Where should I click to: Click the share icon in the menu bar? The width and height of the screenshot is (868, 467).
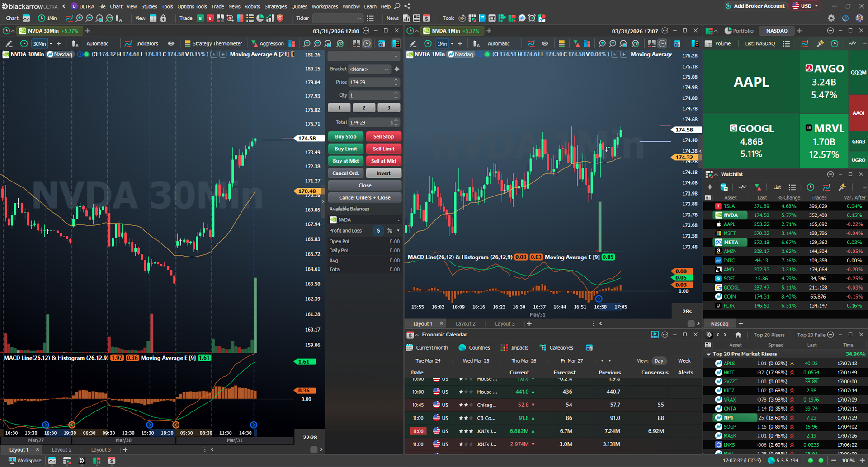pyautogui.click(x=407, y=6)
